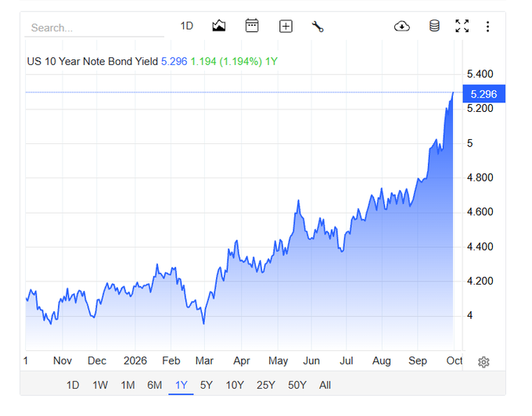532x416 pixels.
Task: Click the Aug x-axis label
Action: pyautogui.click(x=382, y=360)
